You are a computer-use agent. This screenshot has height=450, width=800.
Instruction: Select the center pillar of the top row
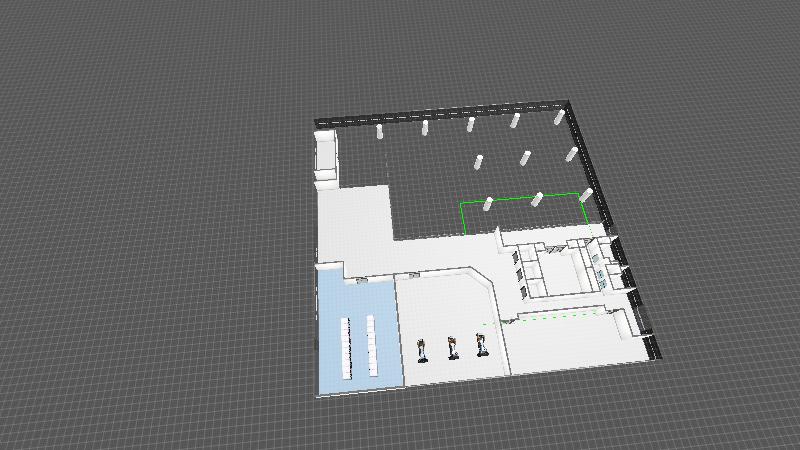470,124
